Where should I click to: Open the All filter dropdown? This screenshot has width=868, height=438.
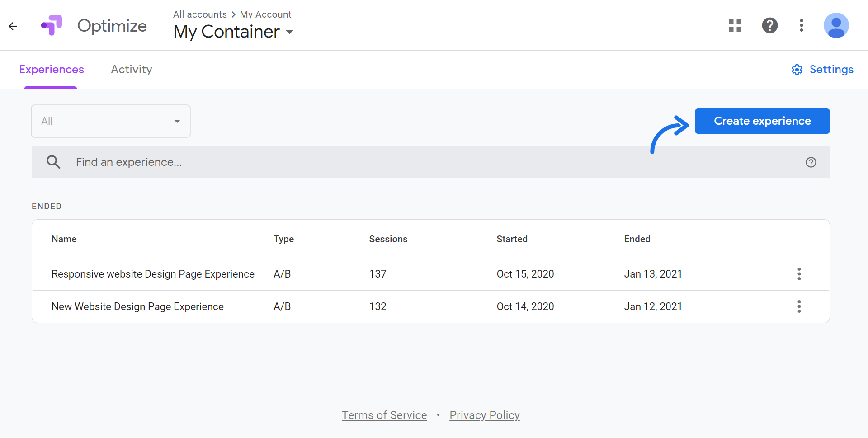[x=111, y=121]
